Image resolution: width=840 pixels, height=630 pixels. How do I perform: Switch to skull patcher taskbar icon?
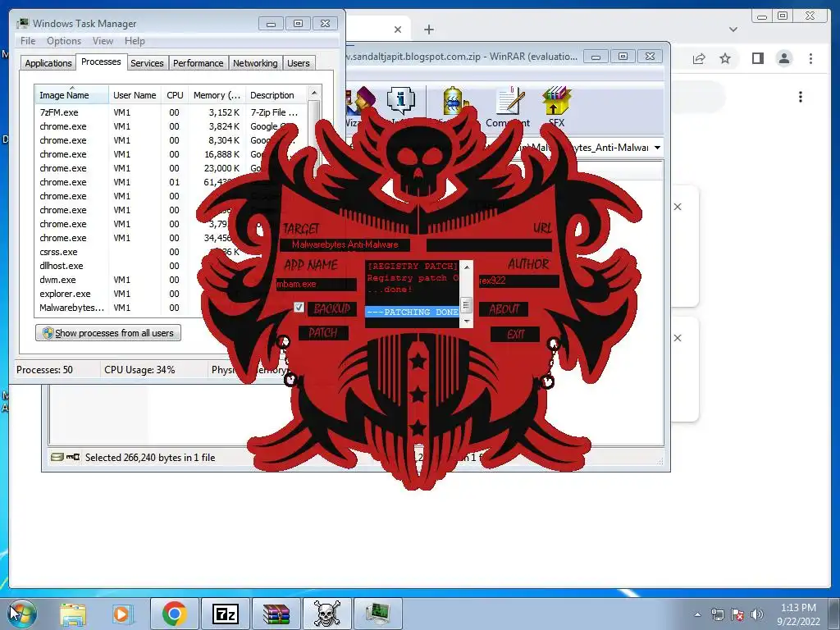pyautogui.click(x=326, y=614)
